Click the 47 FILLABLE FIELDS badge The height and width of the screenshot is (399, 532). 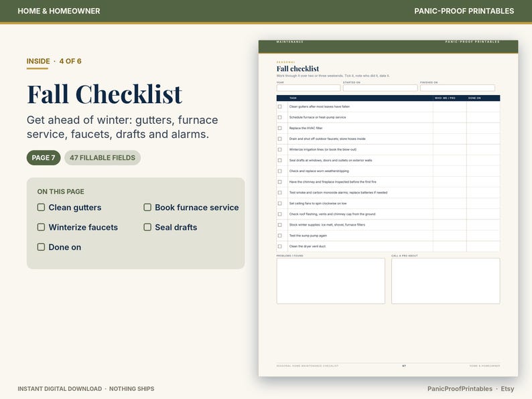pos(103,157)
